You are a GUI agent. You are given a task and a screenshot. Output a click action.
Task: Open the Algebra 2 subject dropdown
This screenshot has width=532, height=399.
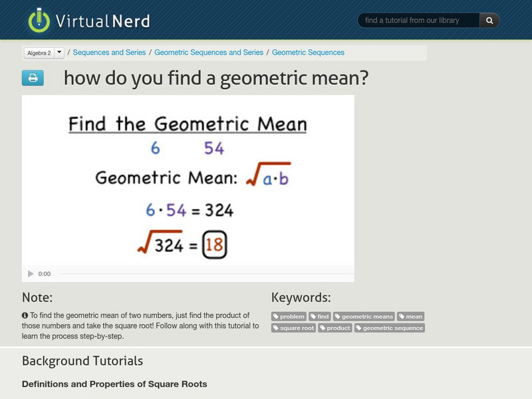point(39,51)
